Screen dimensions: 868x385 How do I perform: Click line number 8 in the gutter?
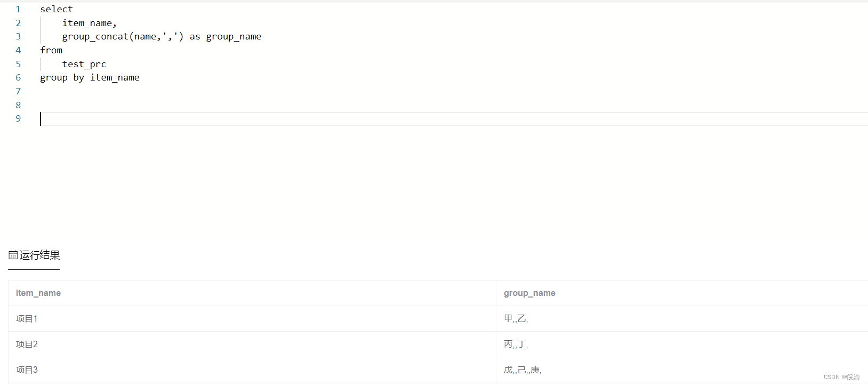(x=18, y=105)
